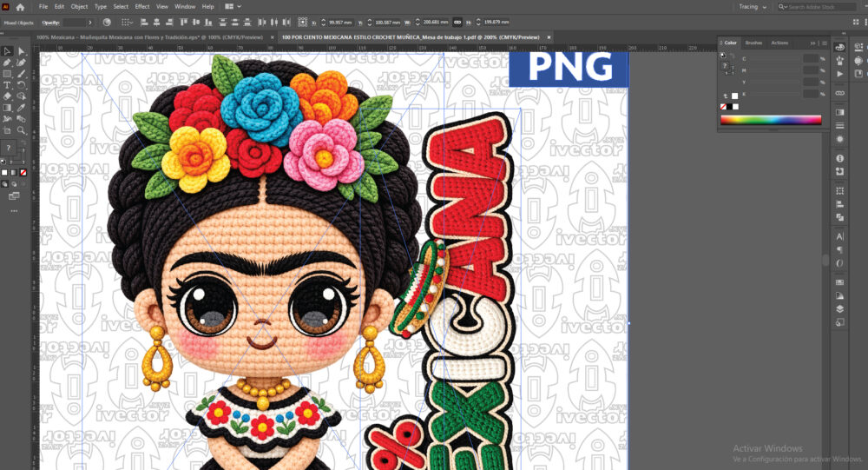This screenshot has height=470, width=868.
Task: Toggle Constrain Width and Height link
Action: (x=457, y=23)
